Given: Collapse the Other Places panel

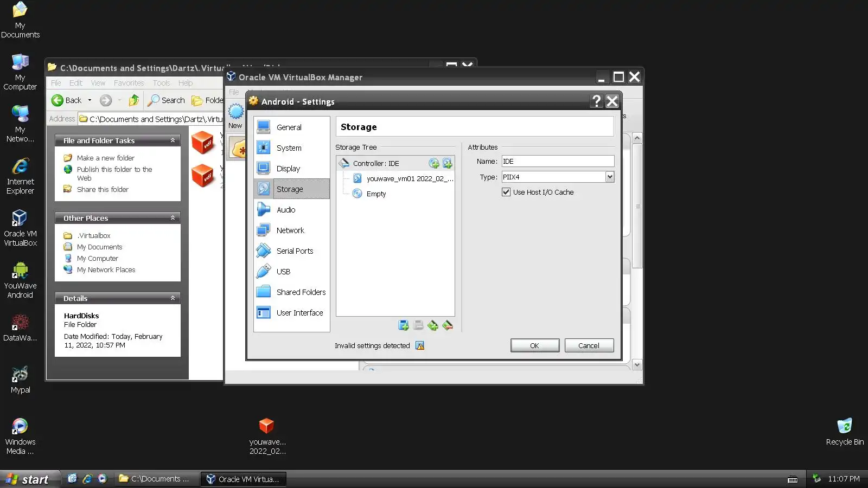Looking at the screenshot, I should click(173, 218).
